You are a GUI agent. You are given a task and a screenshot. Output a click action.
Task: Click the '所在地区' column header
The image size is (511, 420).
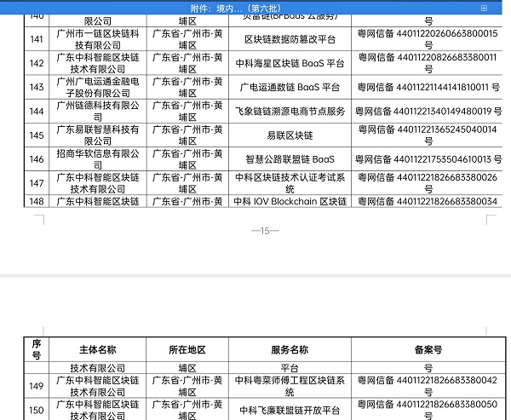(x=187, y=350)
